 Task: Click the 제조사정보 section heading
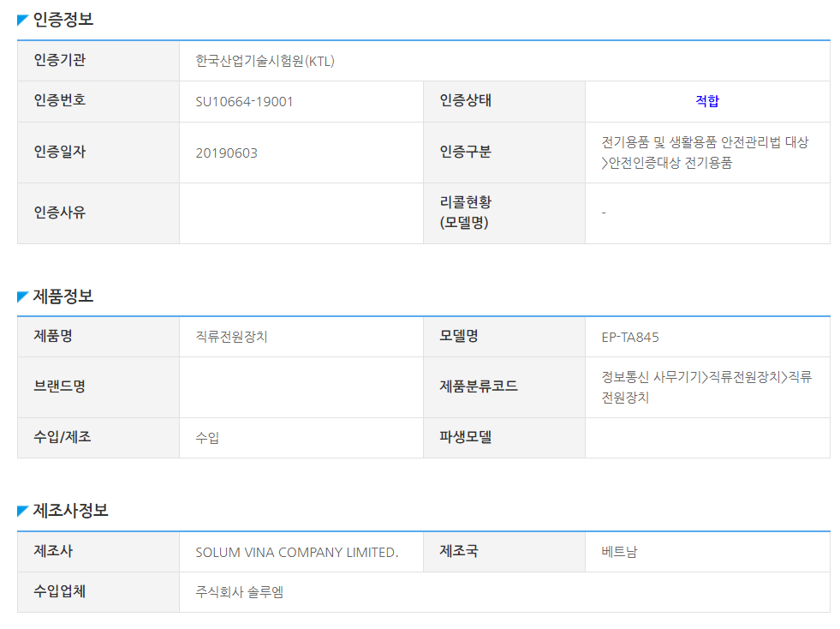pos(70,511)
